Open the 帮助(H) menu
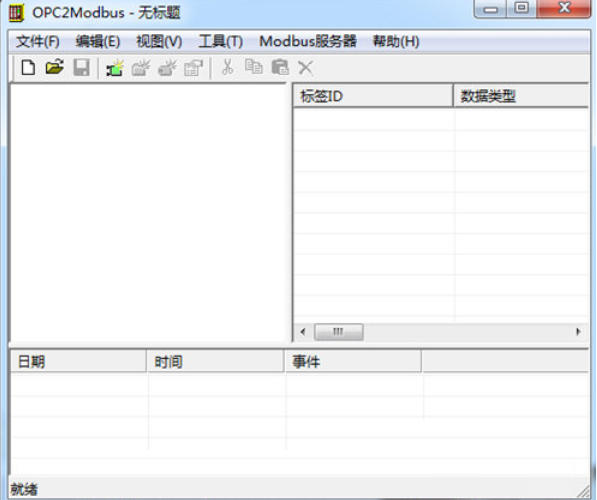This screenshot has height=500, width=597. [x=396, y=41]
